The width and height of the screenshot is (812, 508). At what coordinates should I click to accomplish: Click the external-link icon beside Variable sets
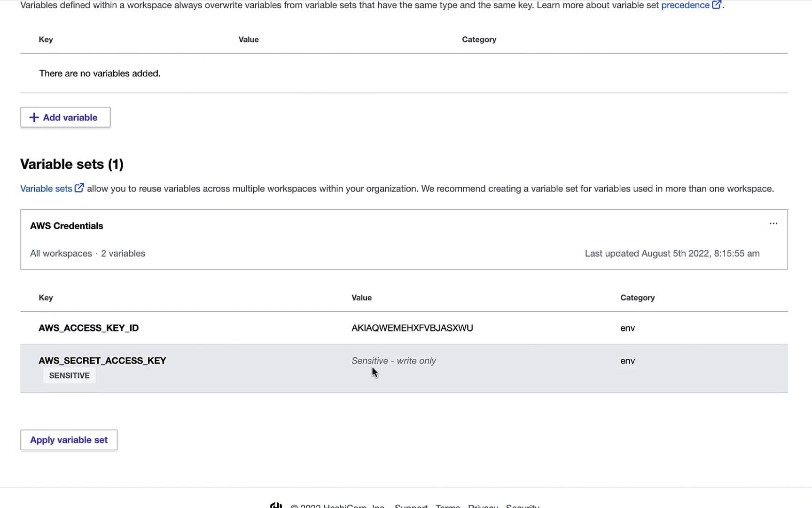(79, 188)
